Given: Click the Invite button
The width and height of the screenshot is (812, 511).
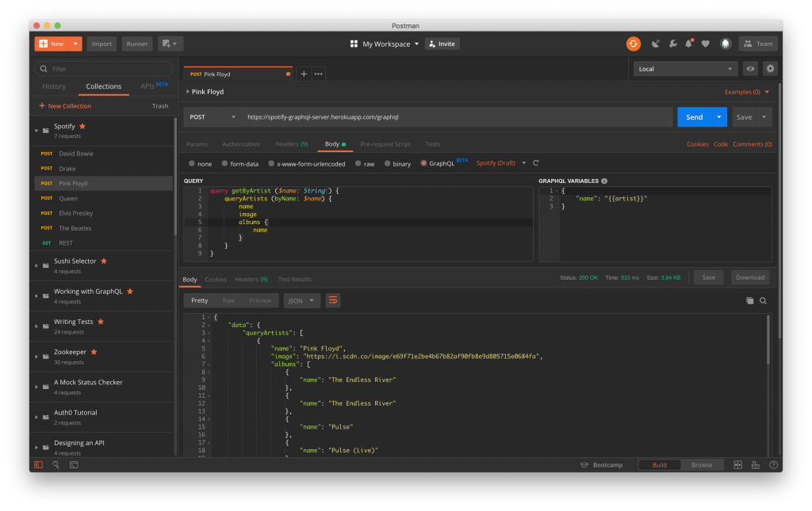Looking at the screenshot, I should point(442,44).
